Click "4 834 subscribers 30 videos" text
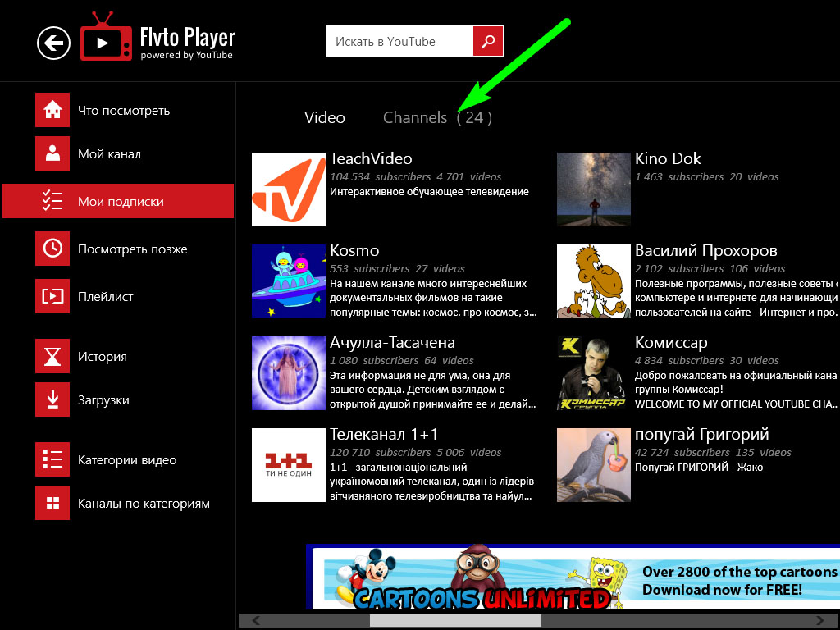This screenshot has width=840, height=630. tap(707, 361)
